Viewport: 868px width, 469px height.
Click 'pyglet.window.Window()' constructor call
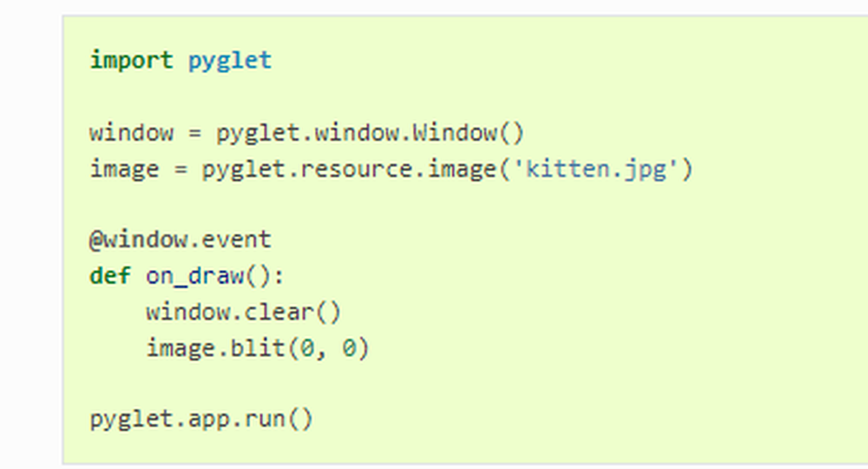(x=370, y=134)
